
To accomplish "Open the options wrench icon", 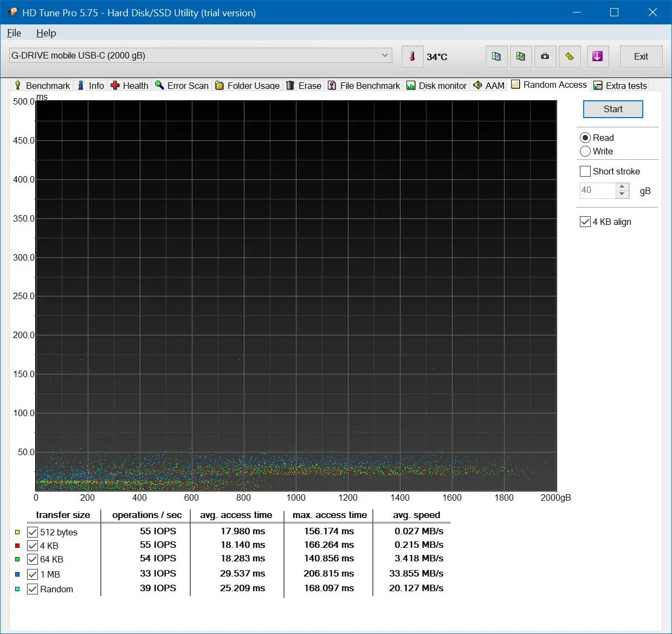I will [x=570, y=56].
